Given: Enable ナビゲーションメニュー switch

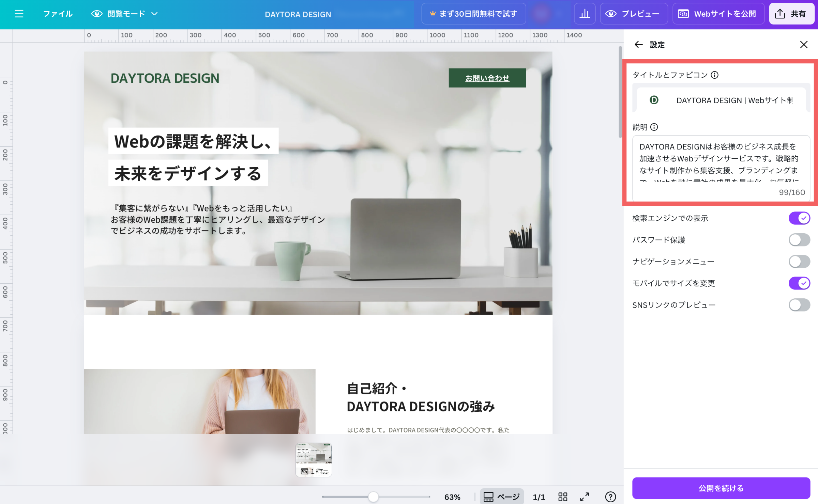Looking at the screenshot, I should (x=799, y=262).
